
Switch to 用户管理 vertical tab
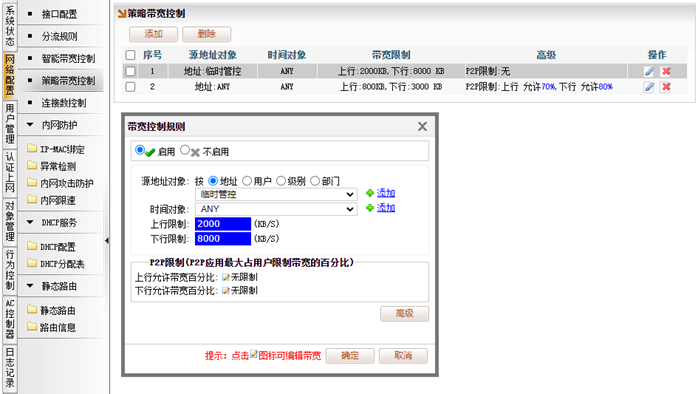[x=10, y=124]
